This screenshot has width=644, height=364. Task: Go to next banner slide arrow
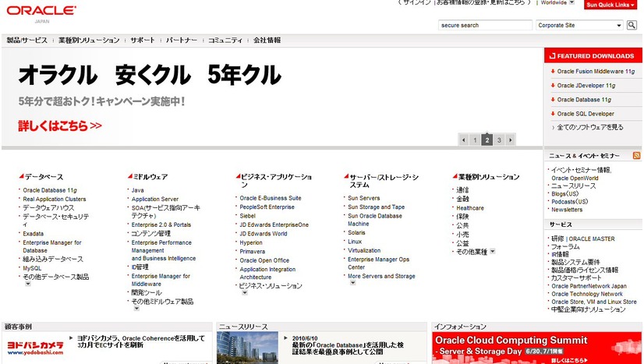[511, 140]
